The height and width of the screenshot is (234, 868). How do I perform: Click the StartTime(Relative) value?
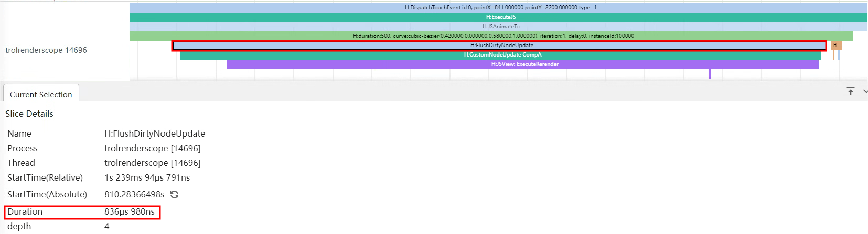click(x=147, y=177)
